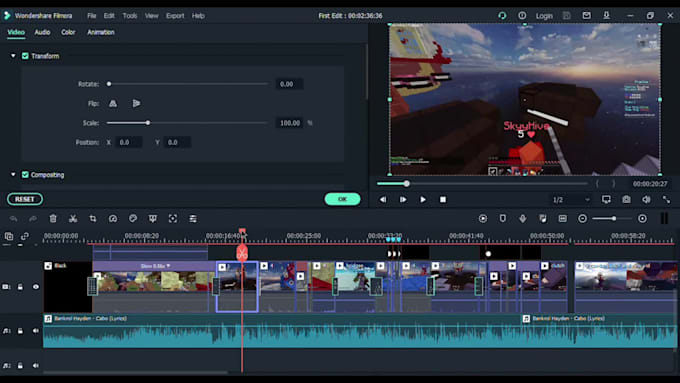Lock audio track 2
The height and width of the screenshot is (383, 680).
[20, 366]
